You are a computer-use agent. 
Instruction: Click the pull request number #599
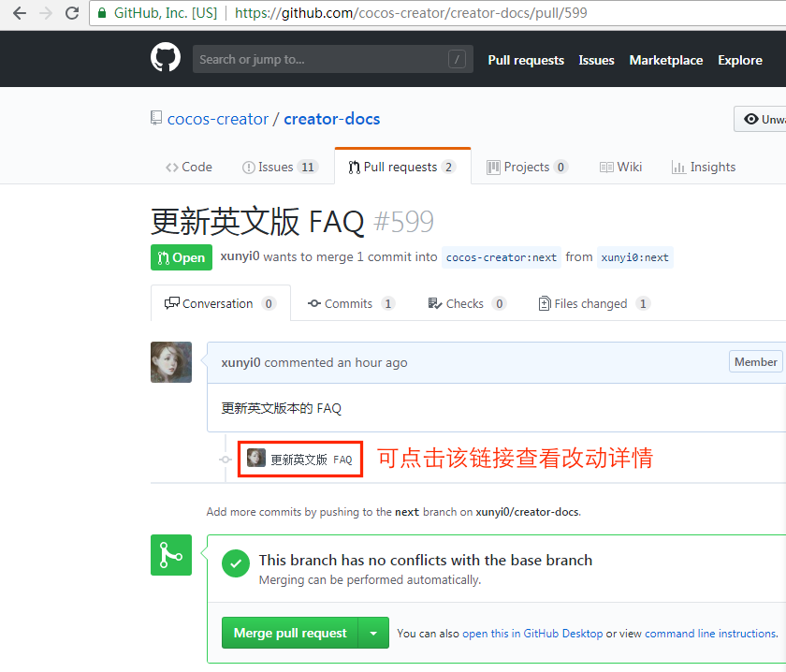pyautogui.click(x=404, y=221)
